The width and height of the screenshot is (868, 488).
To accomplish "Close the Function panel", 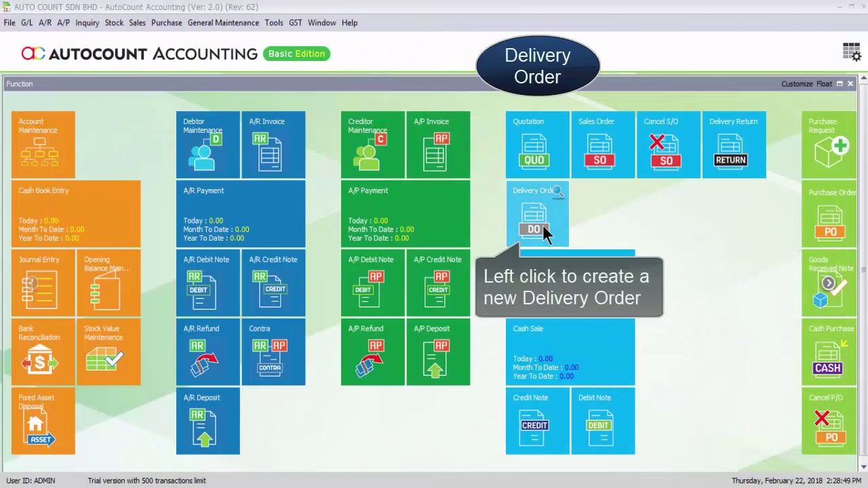I will point(850,84).
